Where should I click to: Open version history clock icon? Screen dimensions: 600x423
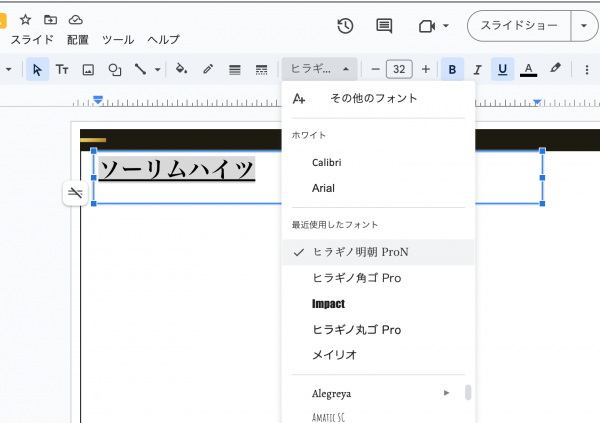tap(345, 26)
